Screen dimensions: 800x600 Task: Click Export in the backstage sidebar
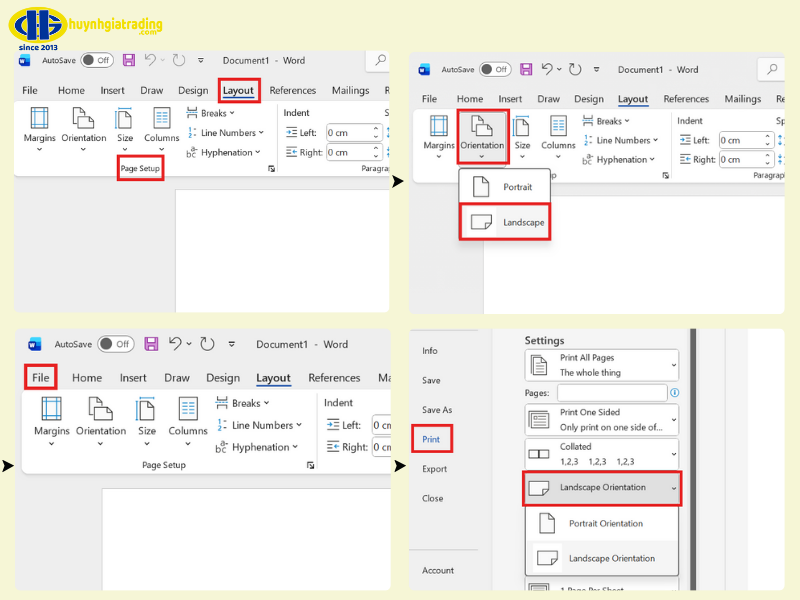(434, 468)
